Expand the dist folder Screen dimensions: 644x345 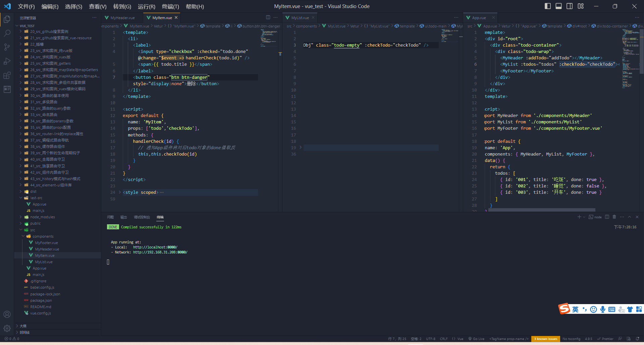pyautogui.click(x=33, y=191)
